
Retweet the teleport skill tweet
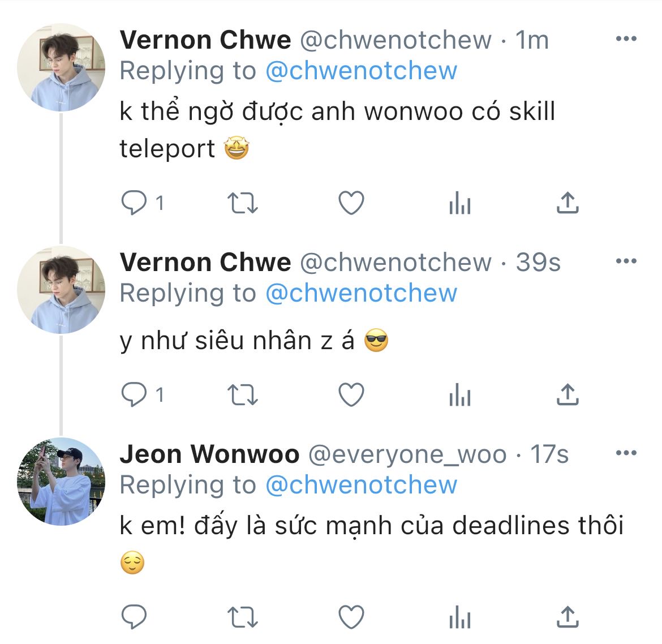pos(242,203)
